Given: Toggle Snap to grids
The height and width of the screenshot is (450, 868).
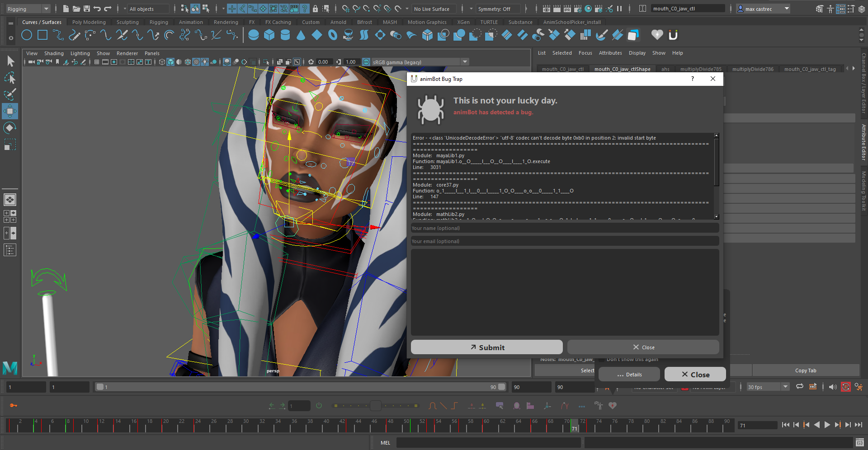Looking at the screenshot, I should [346, 9].
